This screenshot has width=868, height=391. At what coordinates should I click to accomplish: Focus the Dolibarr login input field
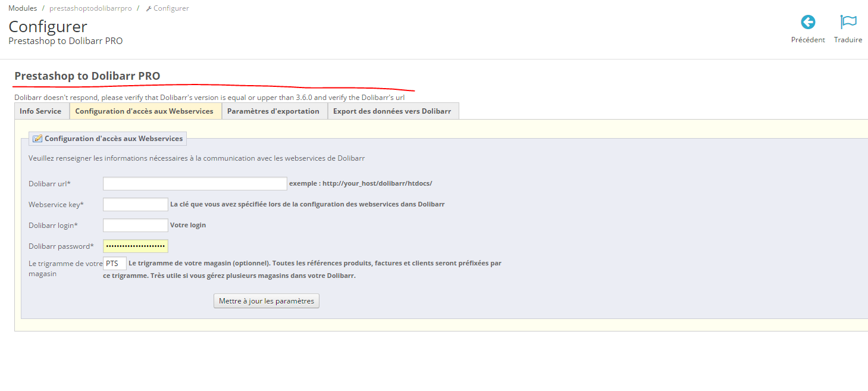(x=136, y=226)
